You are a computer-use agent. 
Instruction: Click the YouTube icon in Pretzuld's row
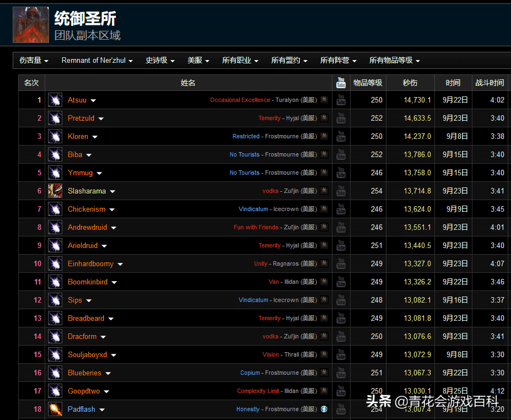(341, 119)
